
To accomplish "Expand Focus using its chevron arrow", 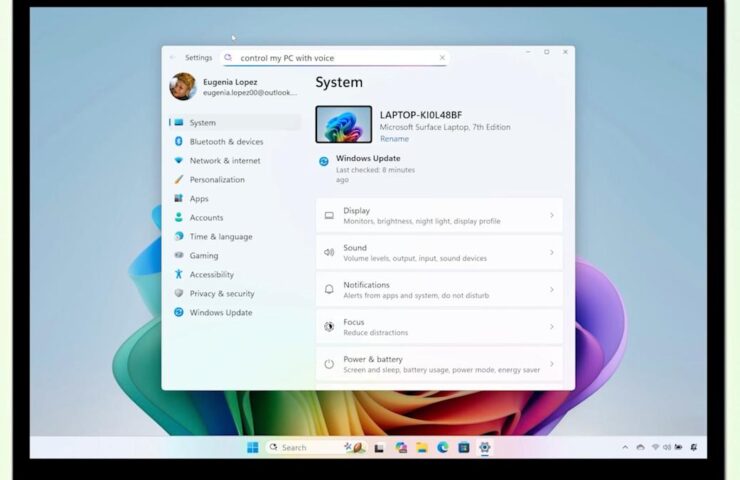I will pos(551,327).
